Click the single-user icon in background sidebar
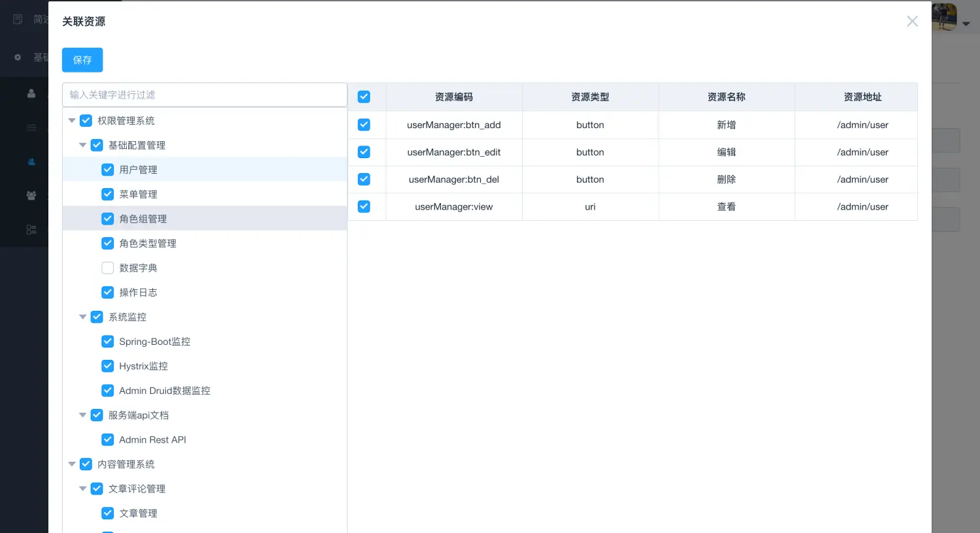Viewport: 980px width, 533px height. click(31, 93)
